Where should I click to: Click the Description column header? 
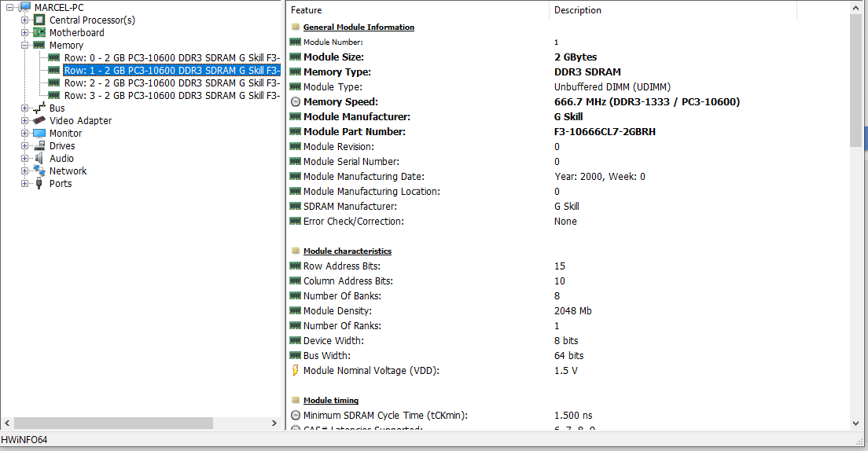point(672,10)
